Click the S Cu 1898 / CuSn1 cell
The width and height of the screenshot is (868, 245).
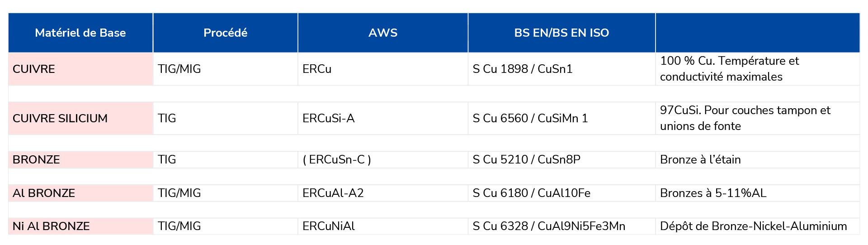click(x=561, y=69)
